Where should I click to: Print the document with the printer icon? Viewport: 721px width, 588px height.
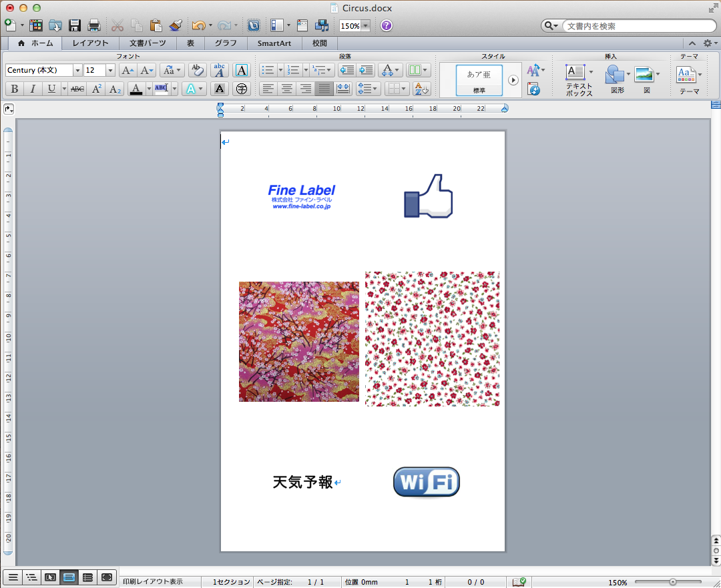(94, 25)
